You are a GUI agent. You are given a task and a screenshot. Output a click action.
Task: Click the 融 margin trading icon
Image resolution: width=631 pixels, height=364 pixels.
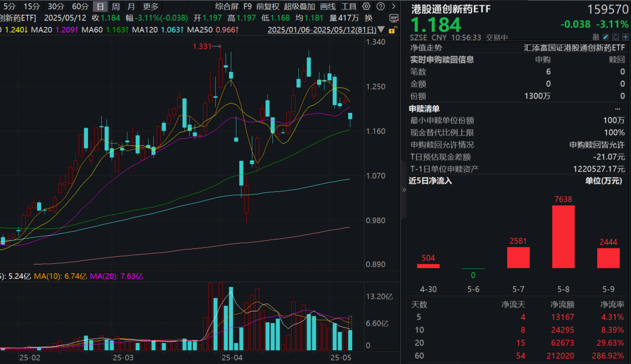[x=596, y=36]
